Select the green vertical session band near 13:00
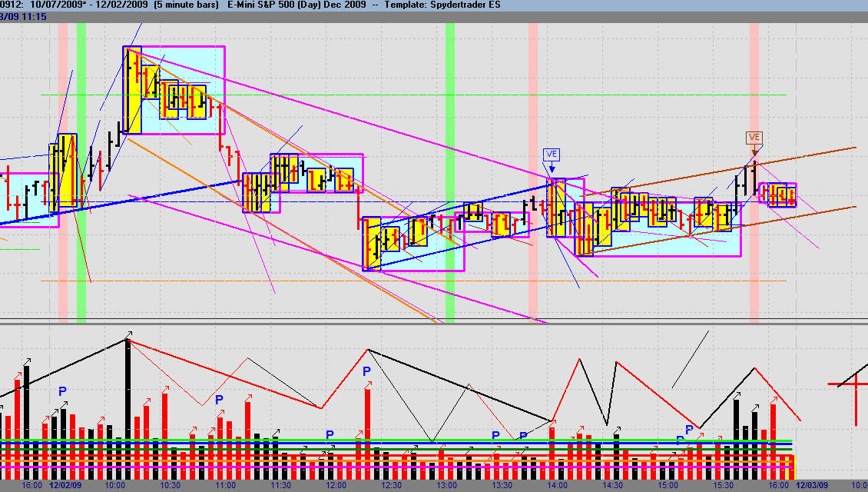Image resolution: width=868 pixels, height=492 pixels. coord(450,173)
